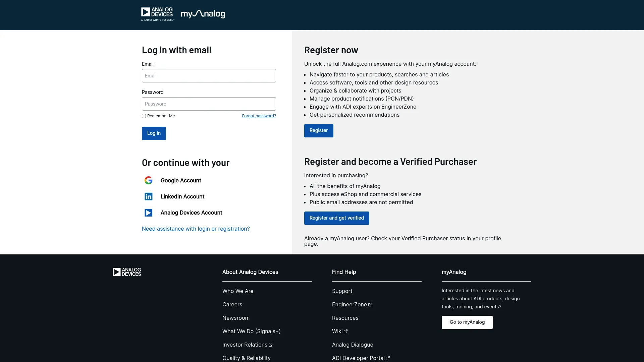644x362 pixels.
Task: Open Resources footer link
Action: (345, 318)
